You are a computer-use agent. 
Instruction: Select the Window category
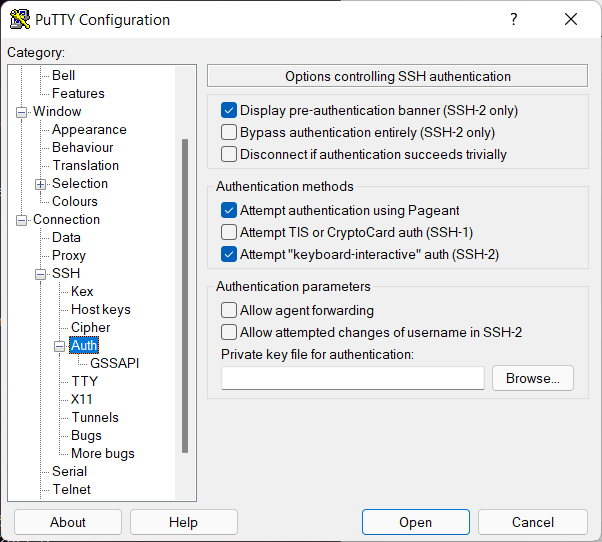(57, 111)
